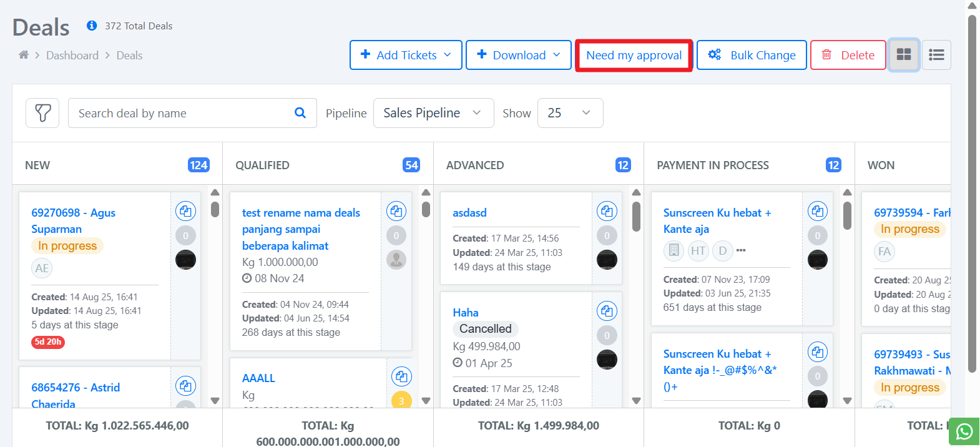Toggle Need my approval filter
Viewport: 980px width, 447px height.
tap(634, 56)
